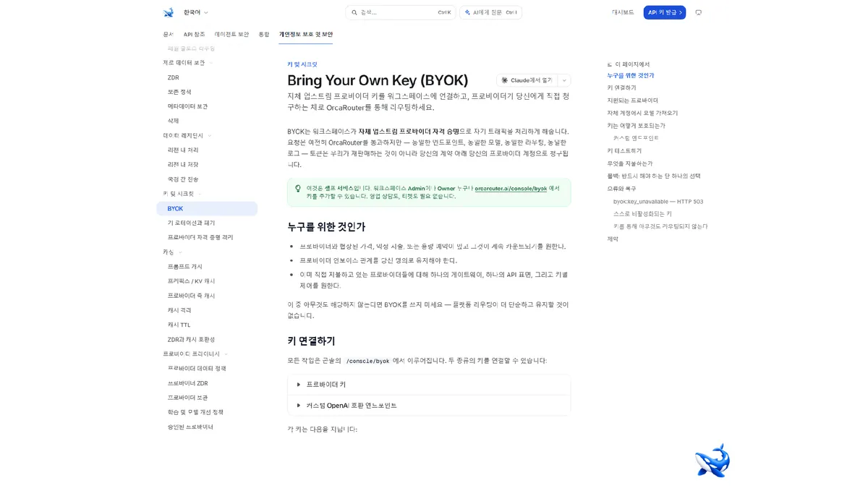
Task: Expand the 커스텀 OpenAI 호환 엔드포인트 accordion
Action: 429,405
